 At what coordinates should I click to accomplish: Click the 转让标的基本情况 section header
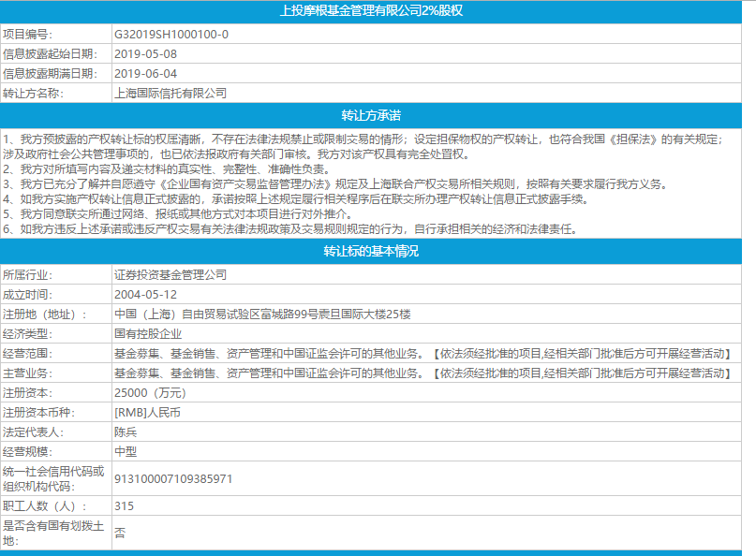[x=371, y=251]
